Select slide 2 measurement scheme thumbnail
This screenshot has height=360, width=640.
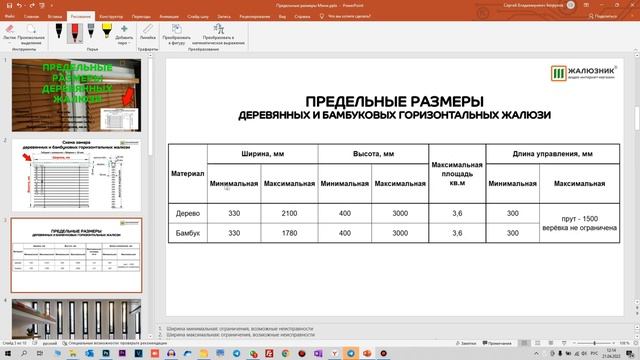pyautogui.click(x=76, y=175)
